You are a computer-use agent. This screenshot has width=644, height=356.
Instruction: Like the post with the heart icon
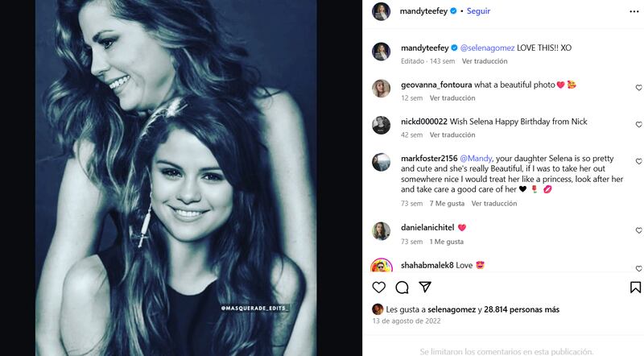point(378,288)
